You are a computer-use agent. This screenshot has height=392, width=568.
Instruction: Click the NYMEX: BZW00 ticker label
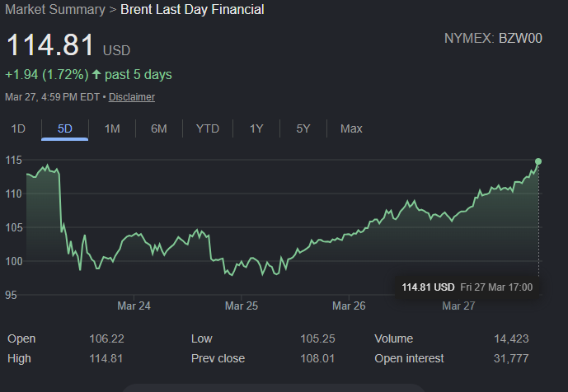pyautogui.click(x=493, y=39)
